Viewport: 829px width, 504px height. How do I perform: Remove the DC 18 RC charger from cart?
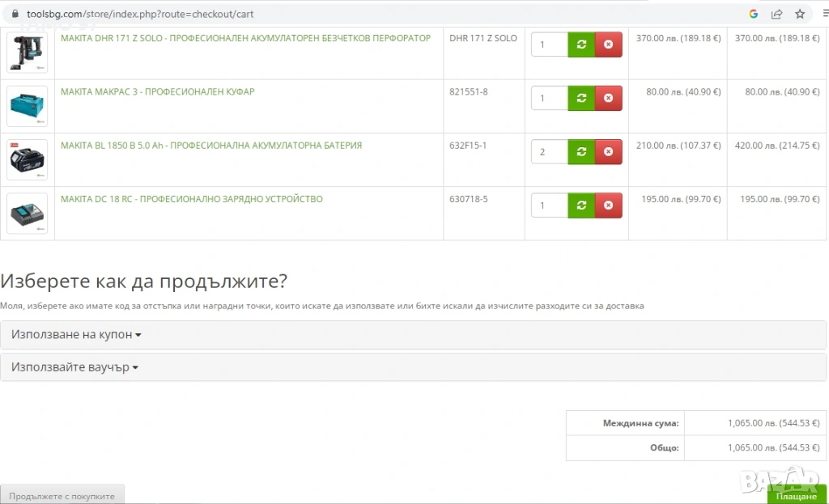tap(608, 205)
